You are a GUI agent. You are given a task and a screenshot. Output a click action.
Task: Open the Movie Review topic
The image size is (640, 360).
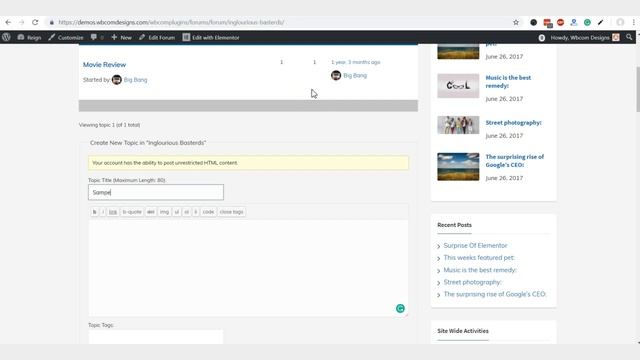pyautogui.click(x=104, y=64)
